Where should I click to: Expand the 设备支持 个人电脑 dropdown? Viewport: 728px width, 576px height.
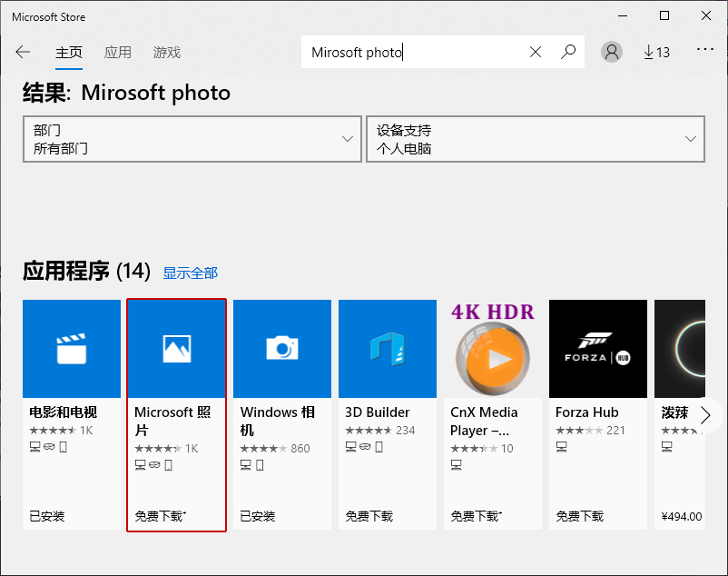[x=536, y=139]
